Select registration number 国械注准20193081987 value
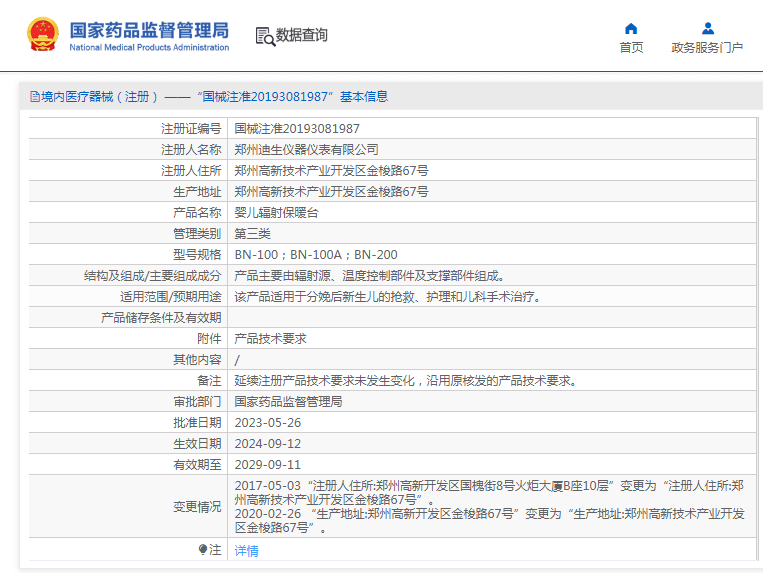Viewport: 763px width, 573px height. pos(297,128)
